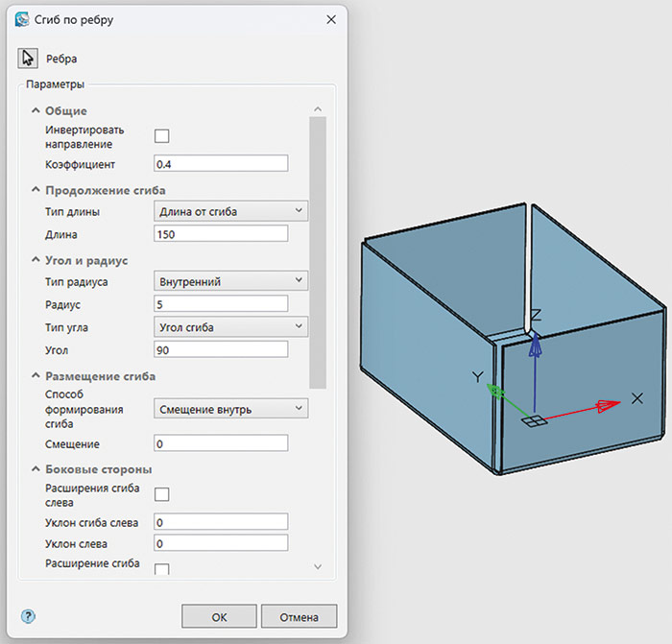Click the app icon in the title bar

coord(22,19)
